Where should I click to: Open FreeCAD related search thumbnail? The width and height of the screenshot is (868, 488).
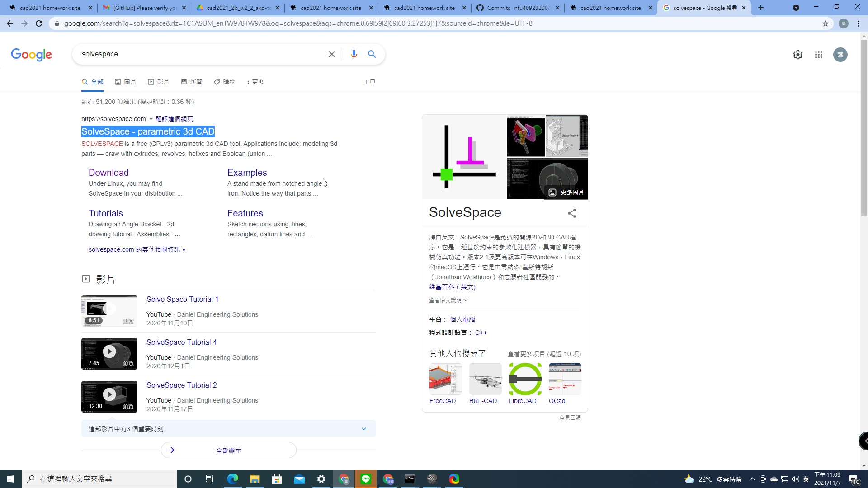click(x=445, y=379)
